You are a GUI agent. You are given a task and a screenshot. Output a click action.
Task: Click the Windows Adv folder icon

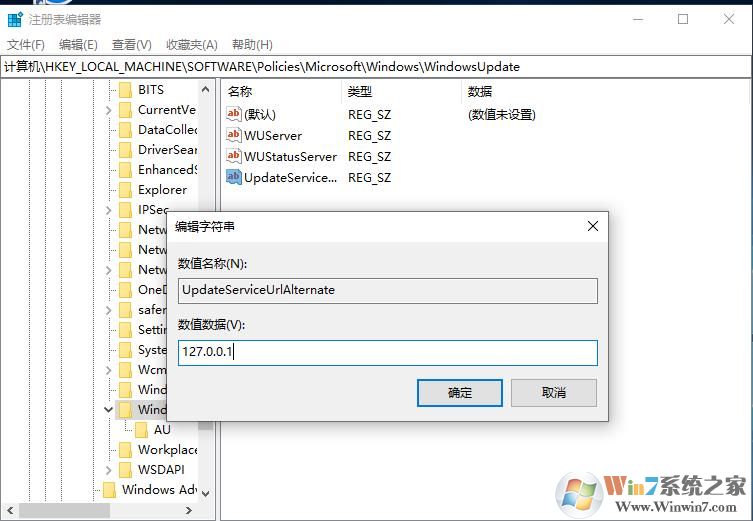[109, 490]
